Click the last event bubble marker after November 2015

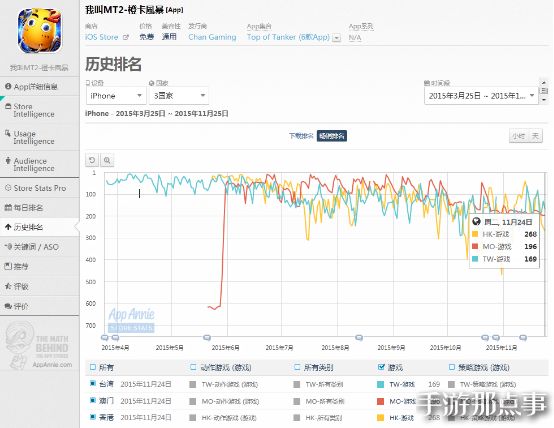pyautogui.click(x=523, y=338)
